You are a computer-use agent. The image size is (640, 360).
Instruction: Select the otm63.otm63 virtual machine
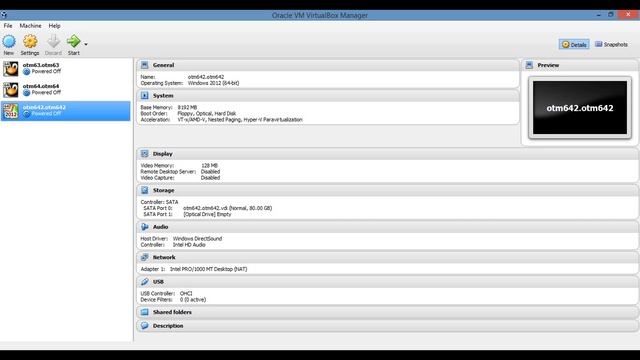(65, 68)
